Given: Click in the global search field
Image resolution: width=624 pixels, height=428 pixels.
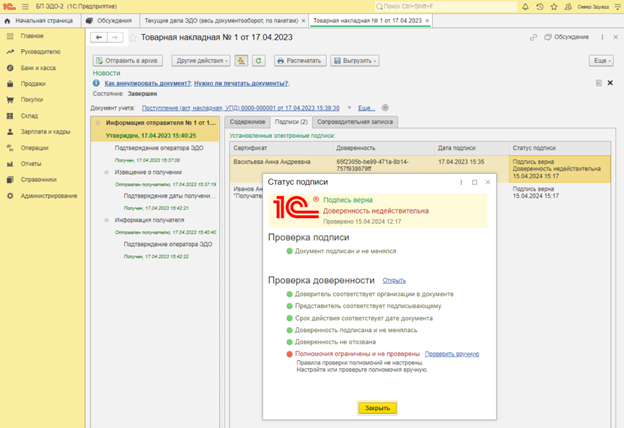Looking at the screenshot, I should coord(445,6).
